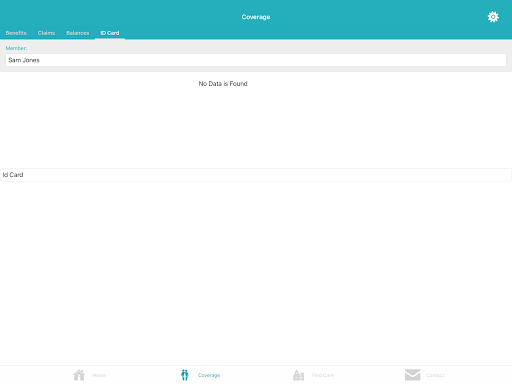
Task: Switch to the Benefits tab
Action: (16, 33)
